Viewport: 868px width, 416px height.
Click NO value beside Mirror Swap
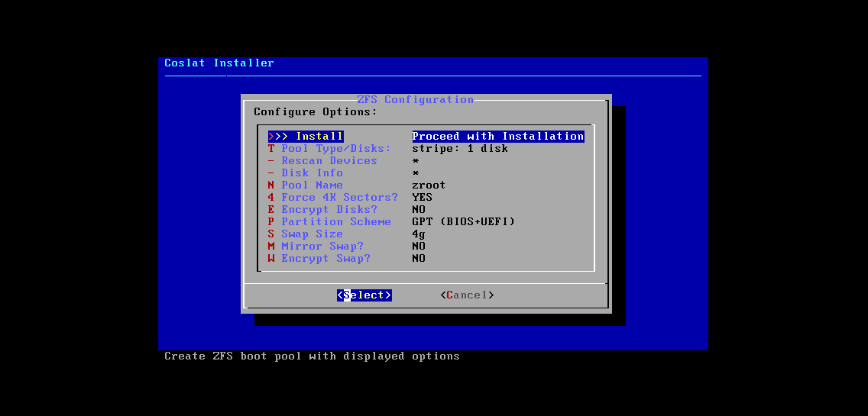click(419, 246)
